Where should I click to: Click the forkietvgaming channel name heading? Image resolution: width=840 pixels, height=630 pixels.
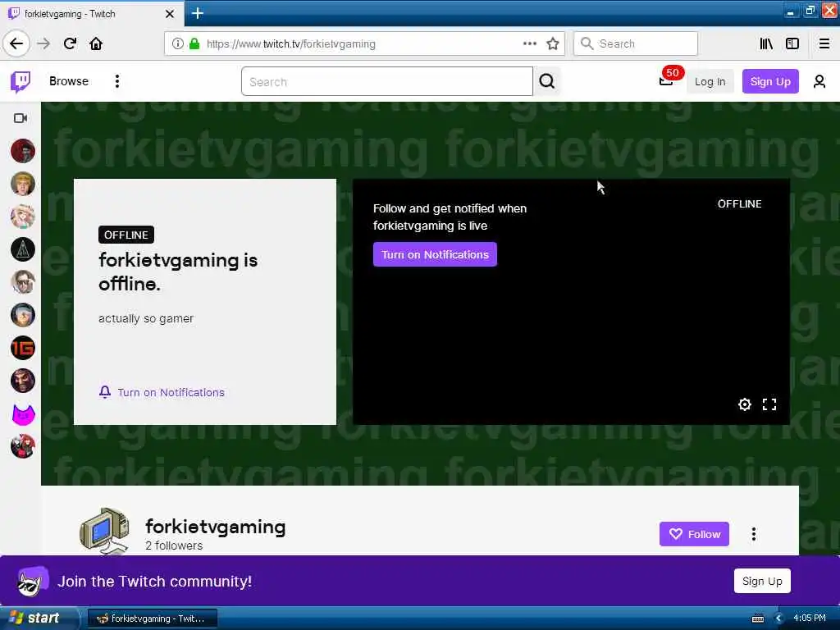point(216,527)
